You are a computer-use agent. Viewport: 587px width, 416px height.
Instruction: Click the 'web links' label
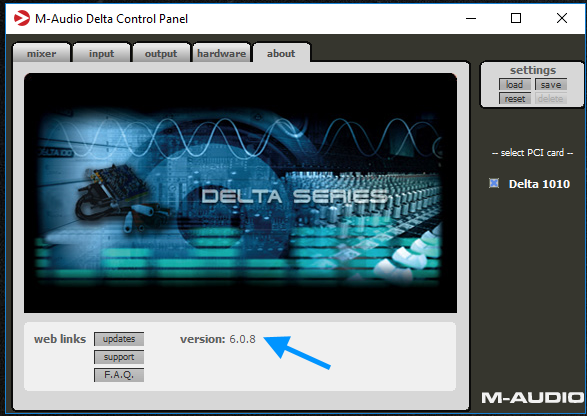pos(60,339)
